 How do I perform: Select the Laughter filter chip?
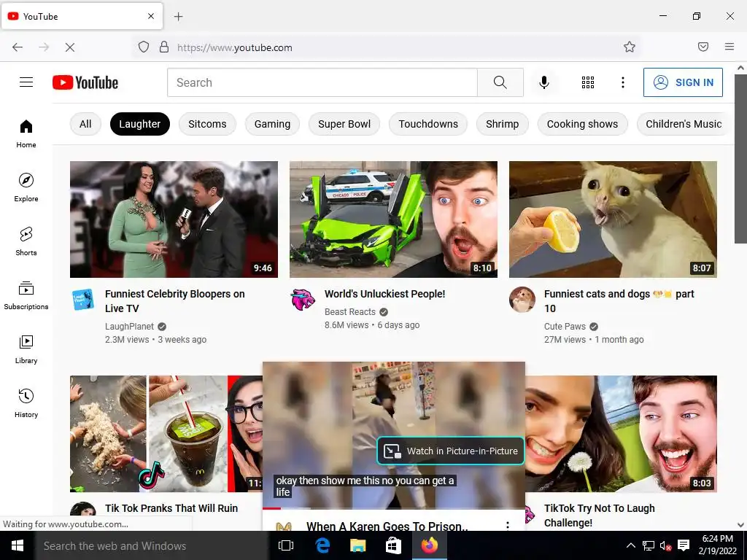(x=139, y=124)
